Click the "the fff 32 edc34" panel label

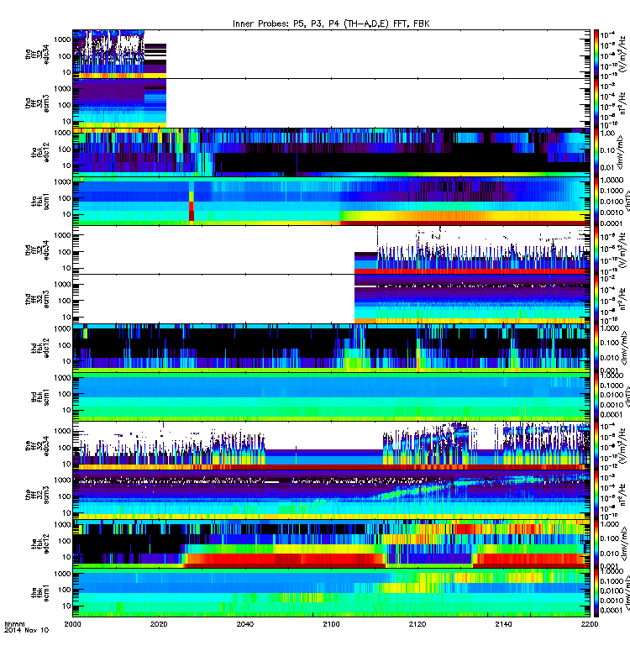[37, 446]
